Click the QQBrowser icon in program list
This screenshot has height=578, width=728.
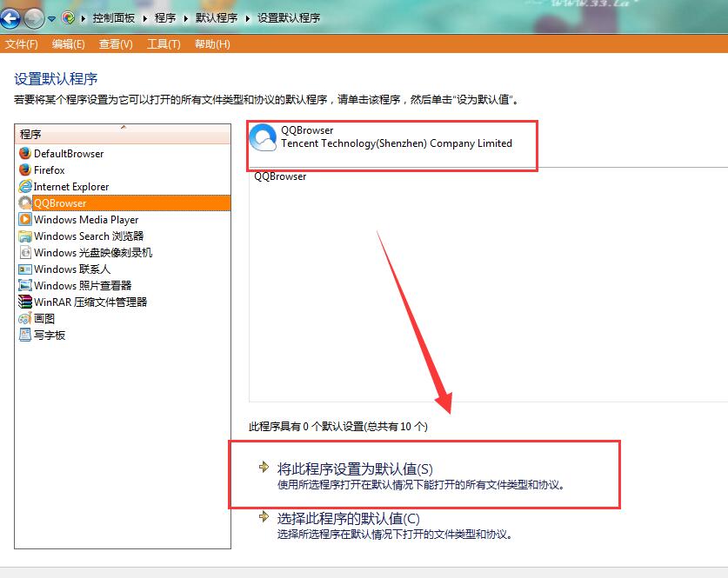pos(25,203)
